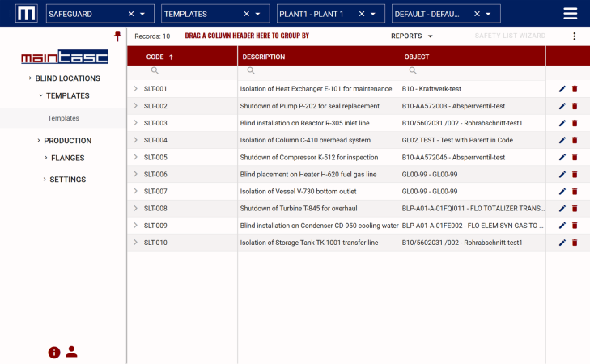
Task: Click the maintasc logo in the sidebar
Action: pyautogui.click(x=65, y=57)
